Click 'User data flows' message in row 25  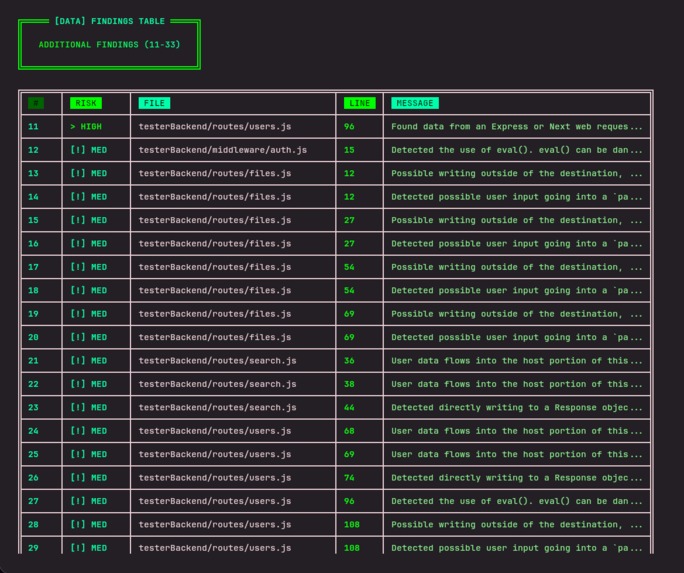point(516,454)
